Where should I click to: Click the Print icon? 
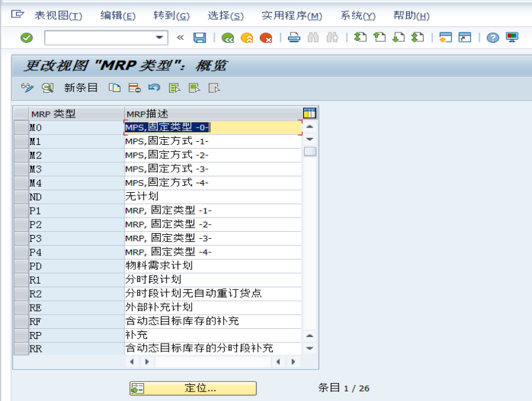(x=294, y=37)
